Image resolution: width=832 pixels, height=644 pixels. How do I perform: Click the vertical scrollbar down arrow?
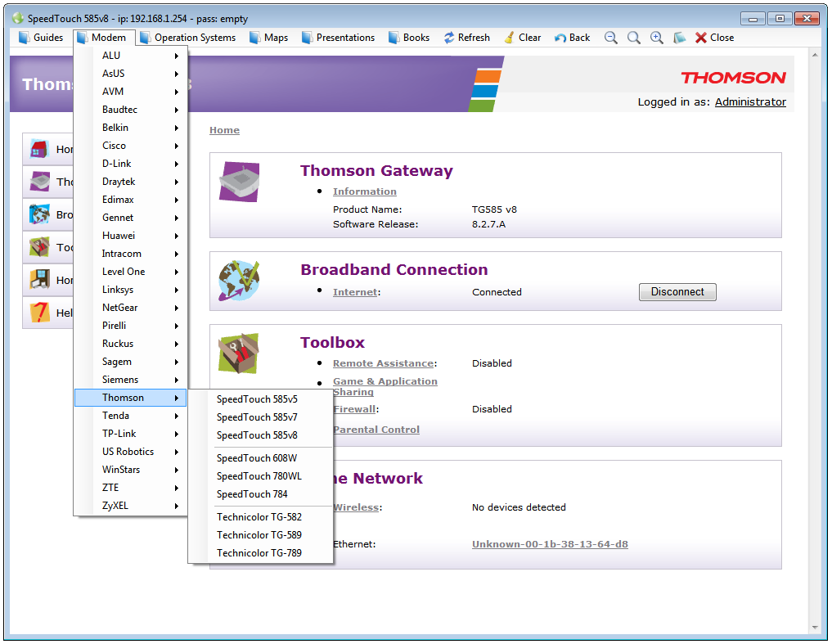coord(814,627)
